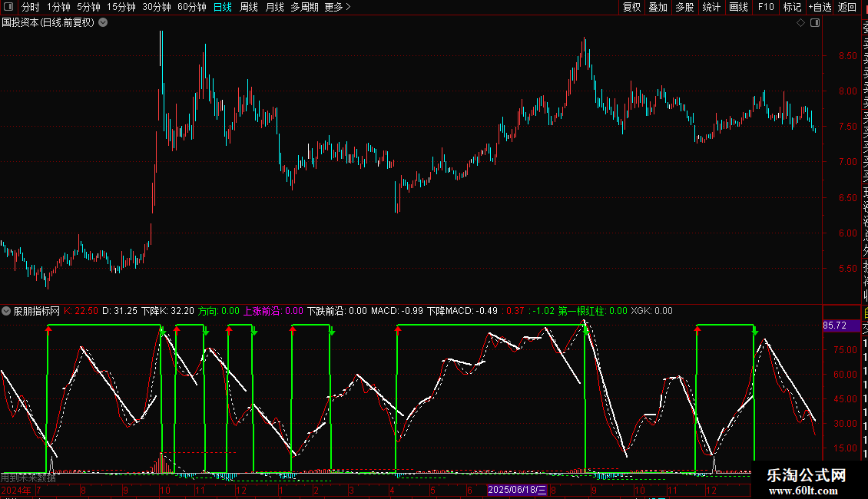The height and width of the screenshot is (499, 868).
Task: Switch to 周线 weekly chart
Action: click(x=249, y=7)
